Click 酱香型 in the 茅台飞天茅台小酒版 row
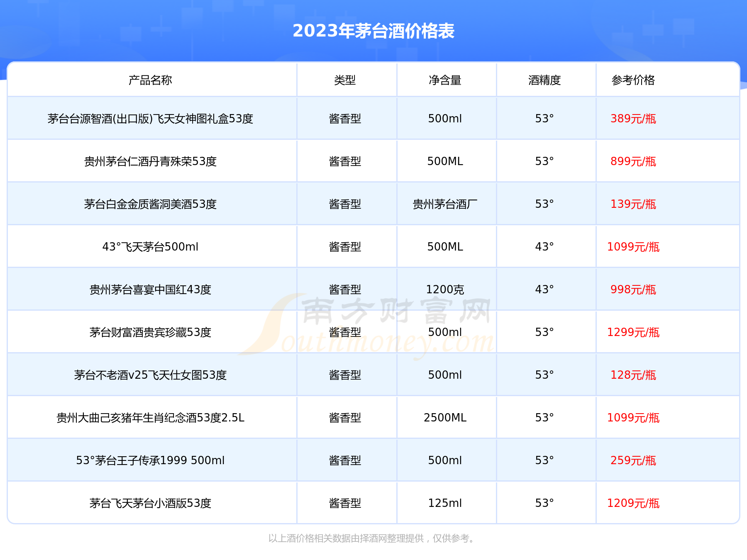This screenshot has width=747, height=560. click(345, 504)
